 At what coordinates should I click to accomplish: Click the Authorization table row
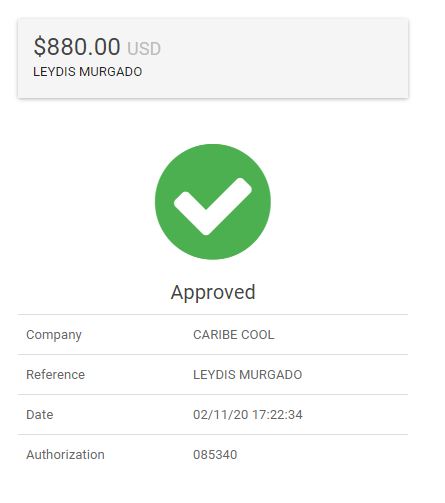click(x=213, y=455)
